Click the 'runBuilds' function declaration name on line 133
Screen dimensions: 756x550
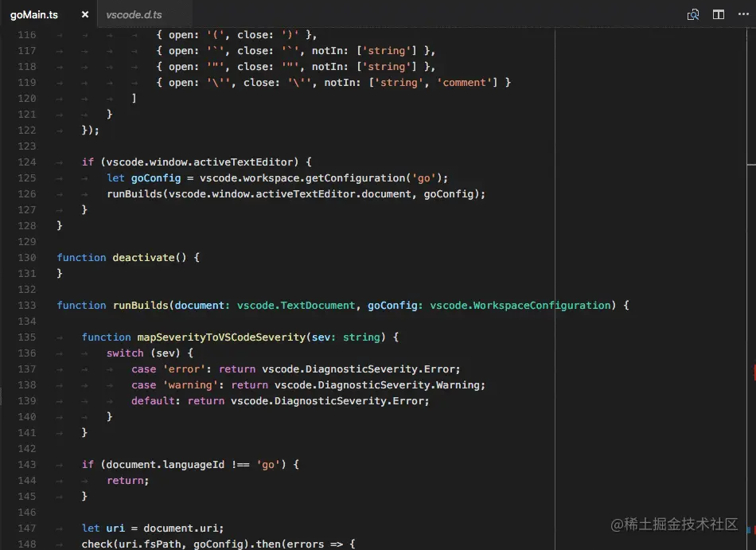pos(140,305)
